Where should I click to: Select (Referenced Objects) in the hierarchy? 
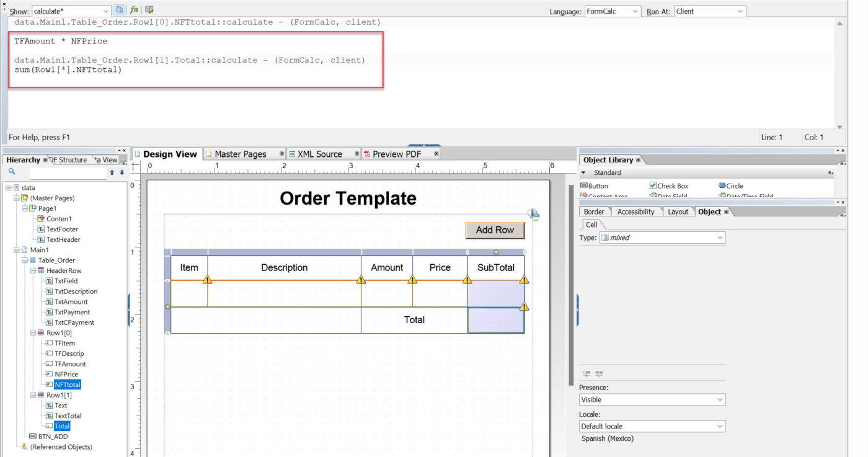pyautogui.click(x=61, y=447)
